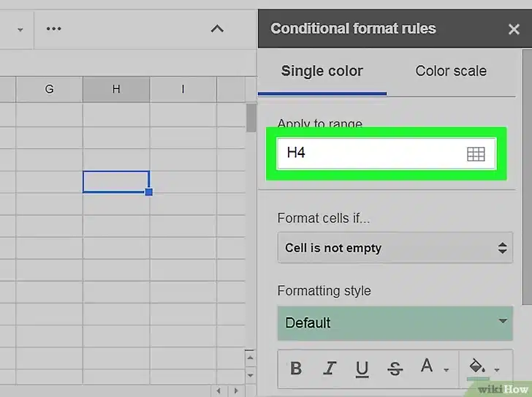Click the spreadsheet vertical scroll down arrow
The image size is (532, 397).
251,374
